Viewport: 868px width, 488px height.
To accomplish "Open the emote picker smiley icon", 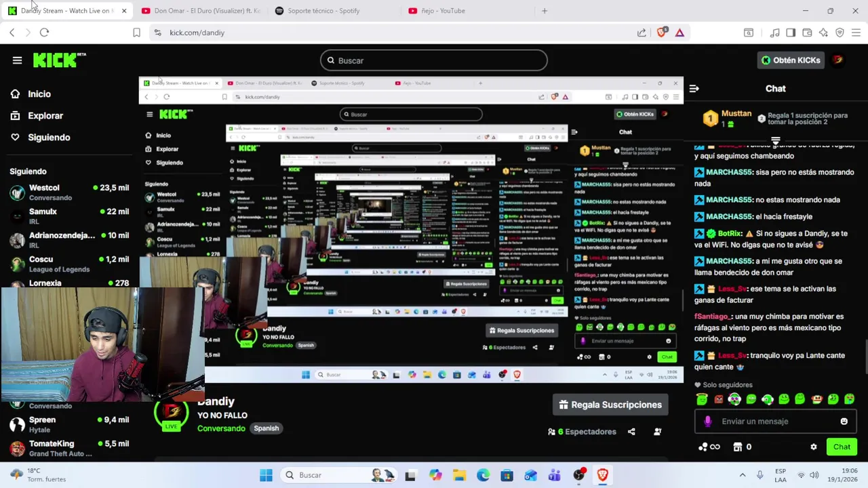I will coord(844,422).
